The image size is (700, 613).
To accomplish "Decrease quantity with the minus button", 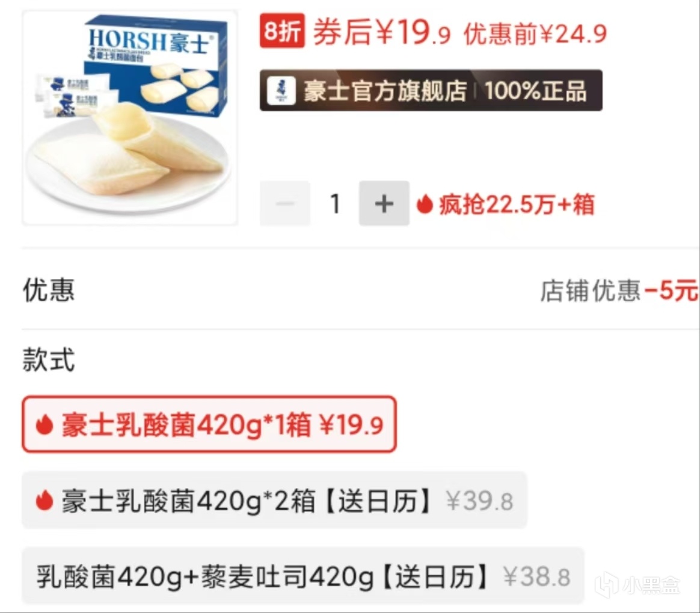I will 285,204.
